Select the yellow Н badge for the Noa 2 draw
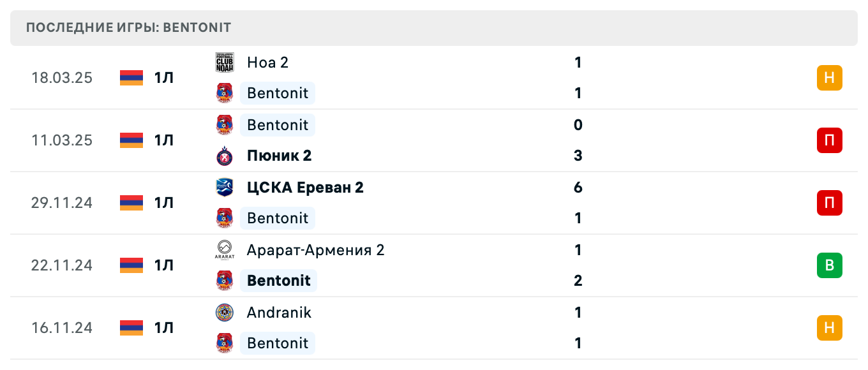 (x=829, y=77)
